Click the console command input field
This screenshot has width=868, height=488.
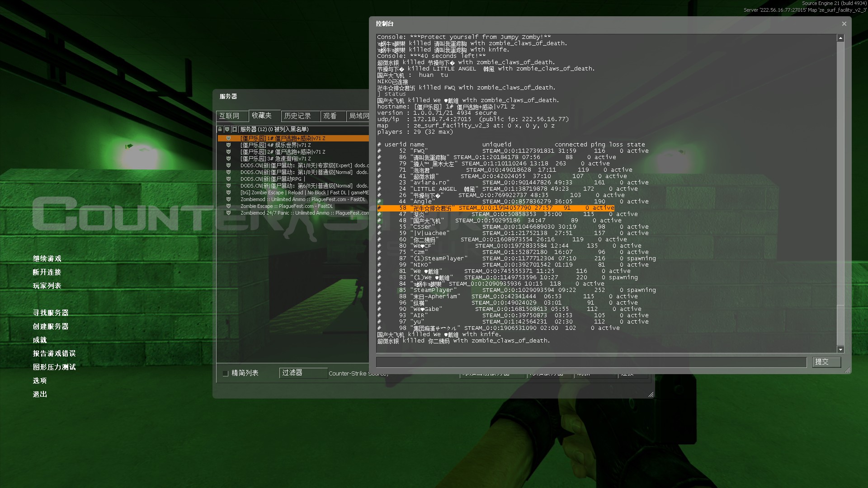tap(591, 362)
